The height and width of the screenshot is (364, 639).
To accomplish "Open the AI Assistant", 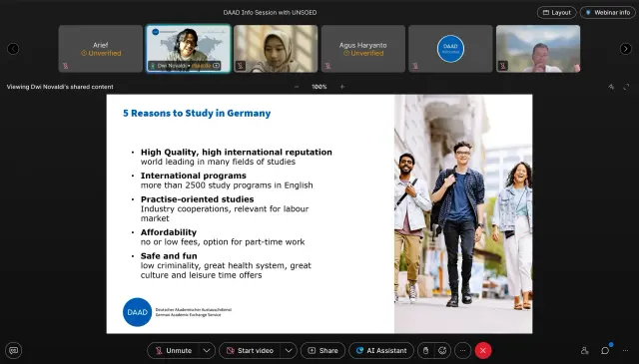I will coord(381,351).
